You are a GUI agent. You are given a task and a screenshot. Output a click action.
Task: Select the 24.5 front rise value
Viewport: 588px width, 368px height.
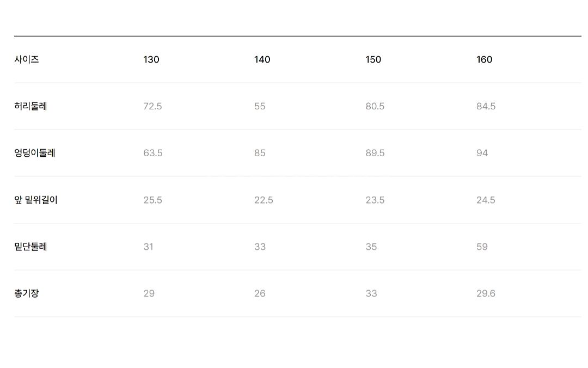[486, 200]
